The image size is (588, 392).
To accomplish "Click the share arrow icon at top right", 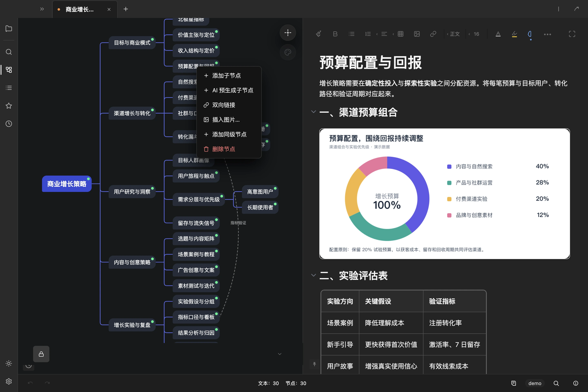I will click(x=577, y=9).
